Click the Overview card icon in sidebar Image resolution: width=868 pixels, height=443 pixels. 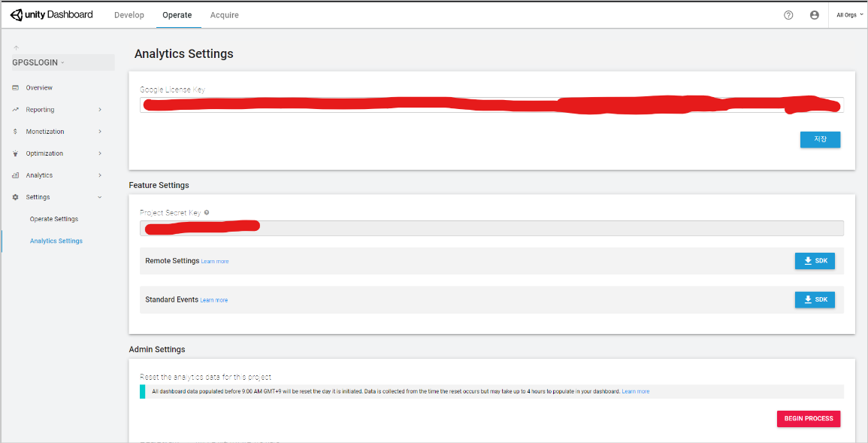16,88
